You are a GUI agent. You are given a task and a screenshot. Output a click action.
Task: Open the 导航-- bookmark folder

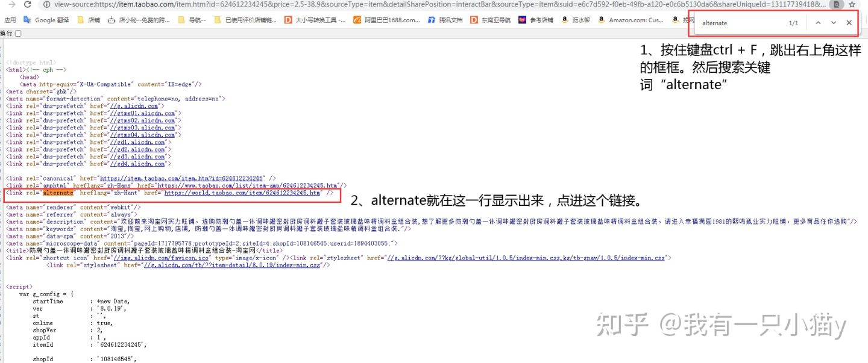tap(192, 20)
